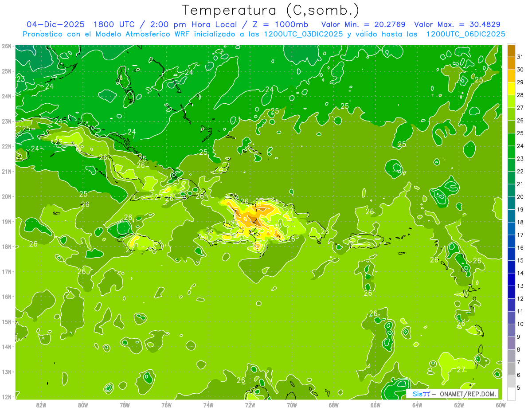The image size is (532, 411).
Task: Select the white swatch below the 5 label
Action: pos(511,394)
